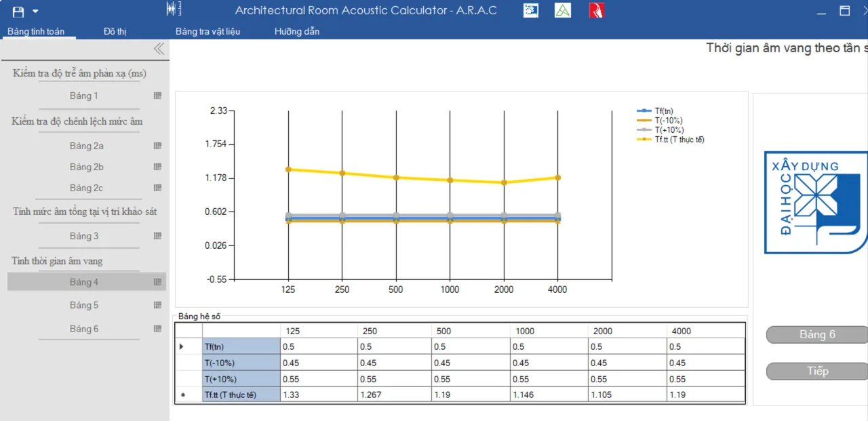Click the cell with value 1.267
The image size is (868, 421).
(395, 395)
